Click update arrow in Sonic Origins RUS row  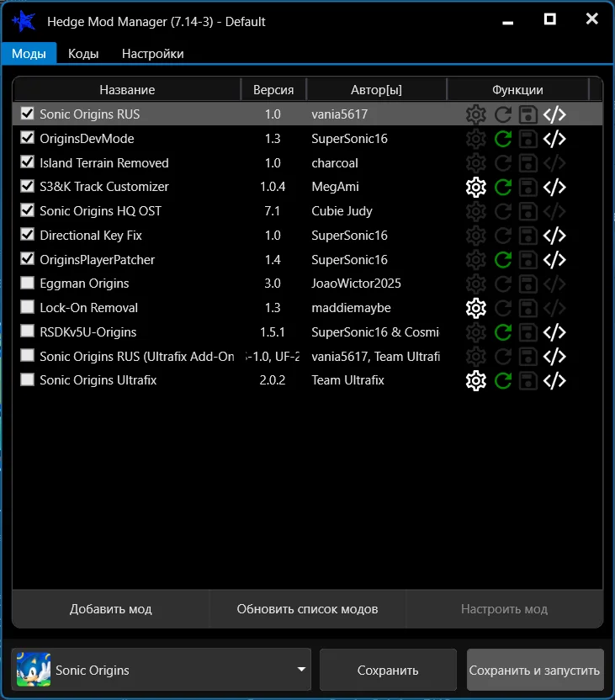[503, 114]
